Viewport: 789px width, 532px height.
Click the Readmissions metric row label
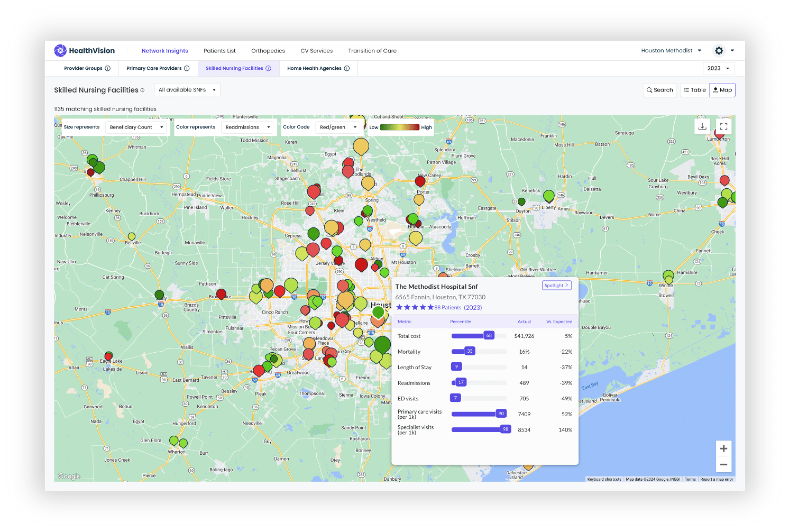click(414, 383)
